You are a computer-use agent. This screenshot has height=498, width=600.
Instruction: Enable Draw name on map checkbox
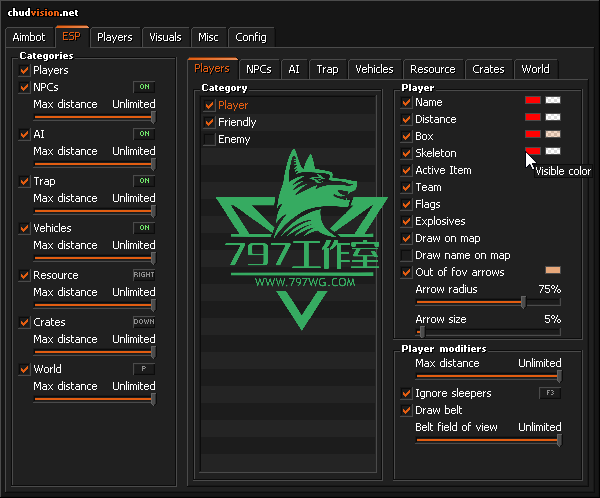[x=406, y=255]
